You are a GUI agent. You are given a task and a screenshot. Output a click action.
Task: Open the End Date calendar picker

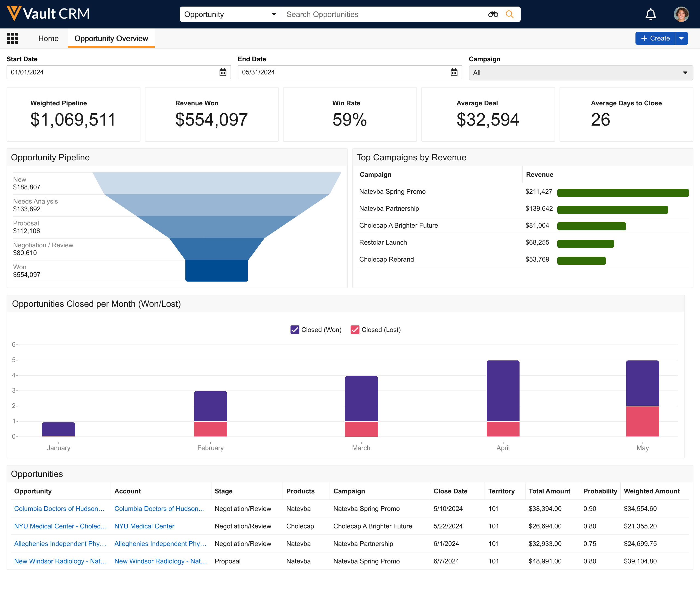pyautogui.click(x=454, y=72)
